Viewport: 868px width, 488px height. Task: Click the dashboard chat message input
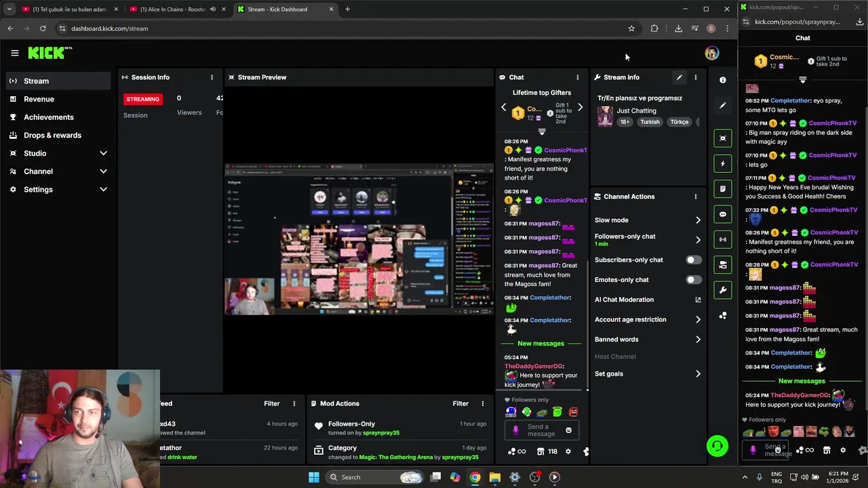[541, 430]
